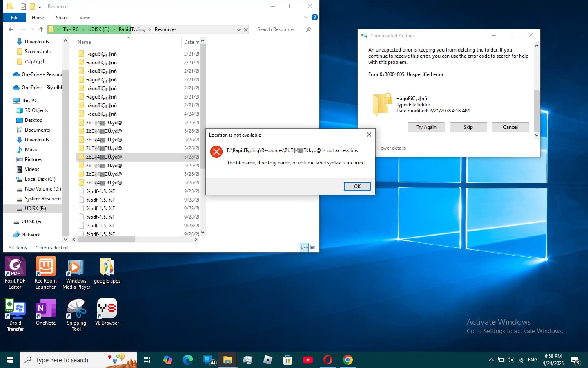This screenshot has height=368, width=588.
Task: Open Quick Access Toolbar customize dropdown
Action: pyautogui.click(x=40, y=7)
